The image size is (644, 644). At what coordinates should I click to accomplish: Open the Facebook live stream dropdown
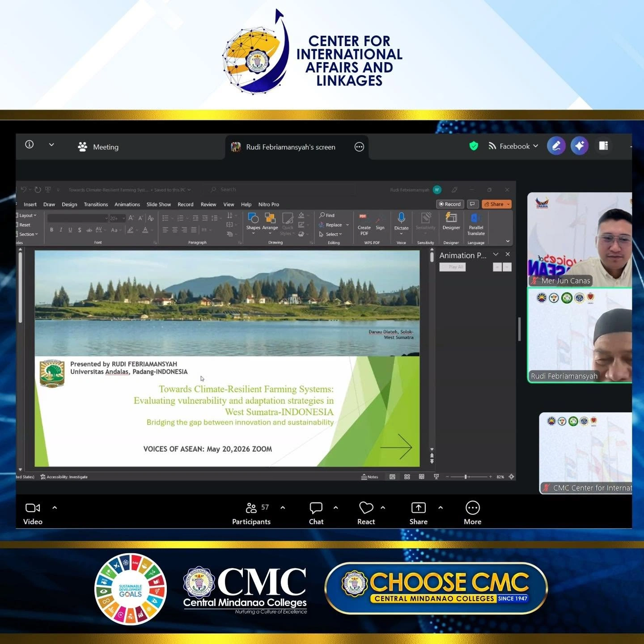513,146
